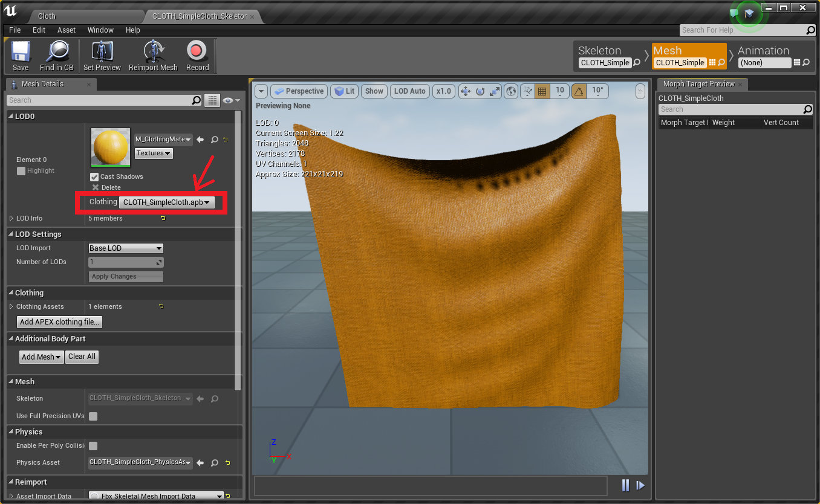Click the Perspective view button
The height and width of the screenshot is (504, 820).
pyautogui.click(x=299, y=91)
